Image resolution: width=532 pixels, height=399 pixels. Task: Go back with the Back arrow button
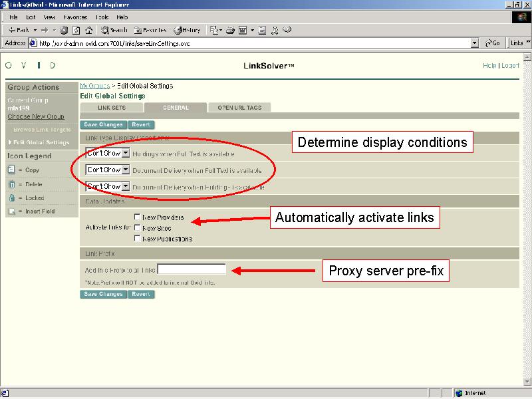click(x=19, y=30)
